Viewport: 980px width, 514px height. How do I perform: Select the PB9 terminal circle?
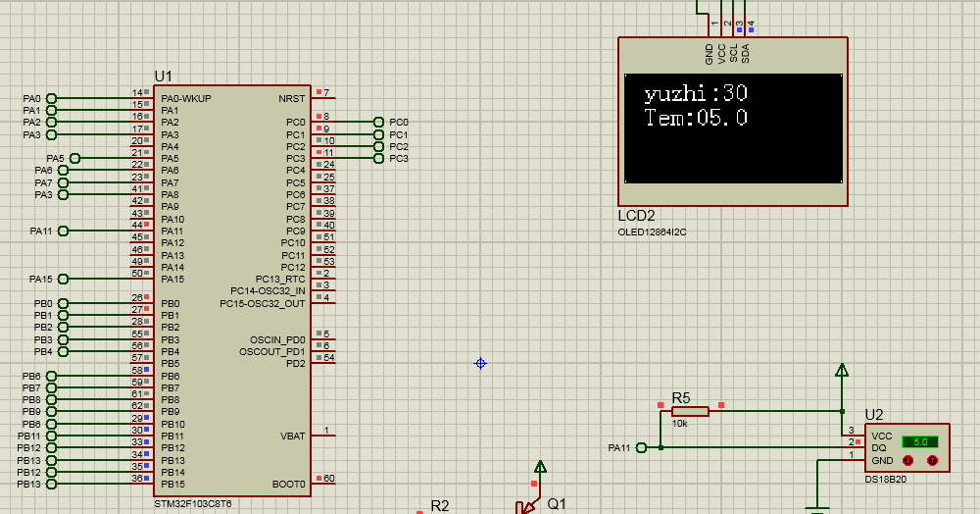(x=51, y=411)
